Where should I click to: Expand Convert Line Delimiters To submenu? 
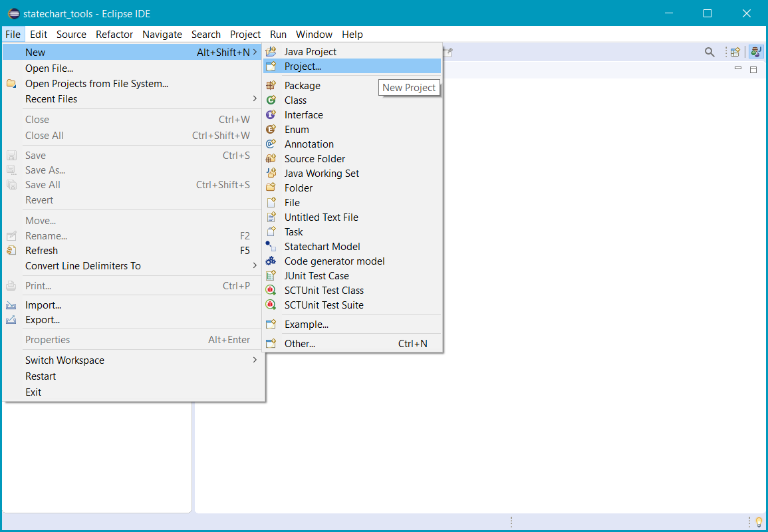point(255,265)
